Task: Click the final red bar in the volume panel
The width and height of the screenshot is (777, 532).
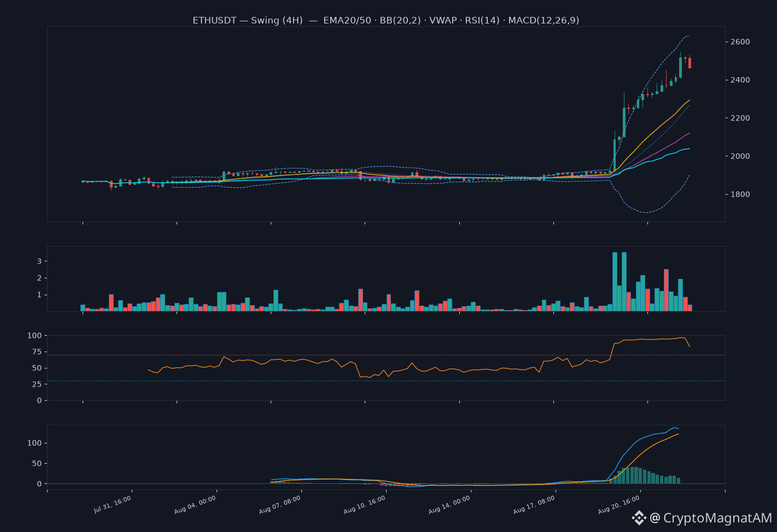Action: coord(690,308)
